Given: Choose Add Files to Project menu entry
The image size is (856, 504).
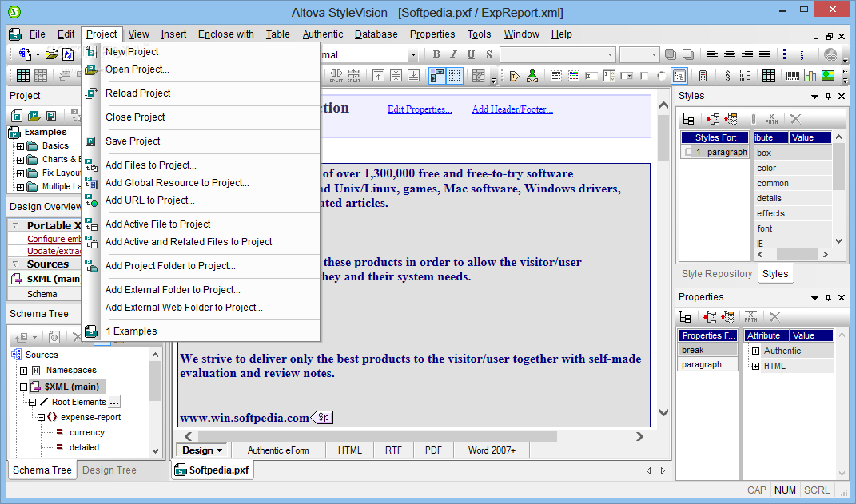Looking at the screenshot, I should (151, 165).
